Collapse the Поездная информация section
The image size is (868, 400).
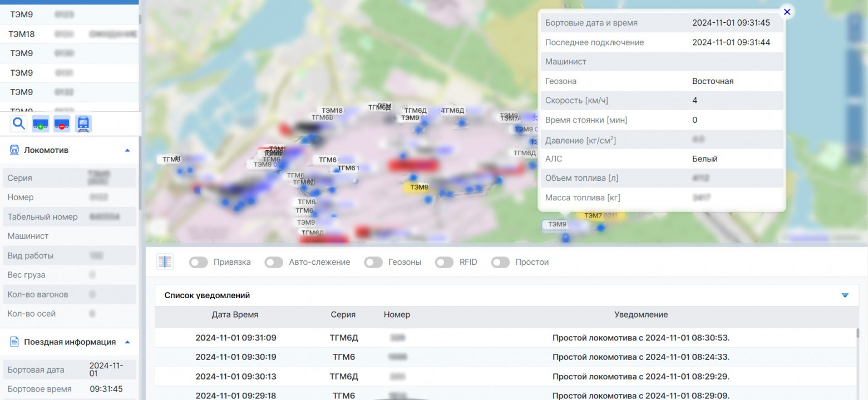tap(127, 342)
